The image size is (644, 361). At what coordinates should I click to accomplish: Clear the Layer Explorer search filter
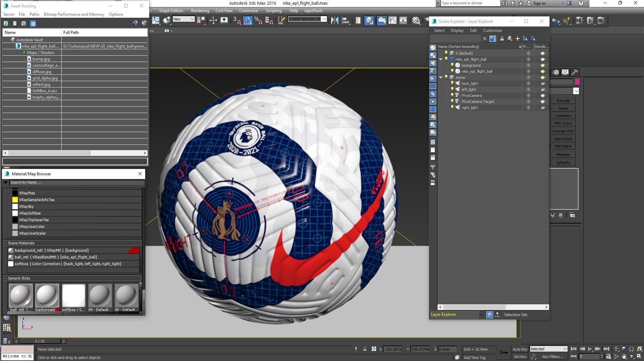(x=484, y=39)
